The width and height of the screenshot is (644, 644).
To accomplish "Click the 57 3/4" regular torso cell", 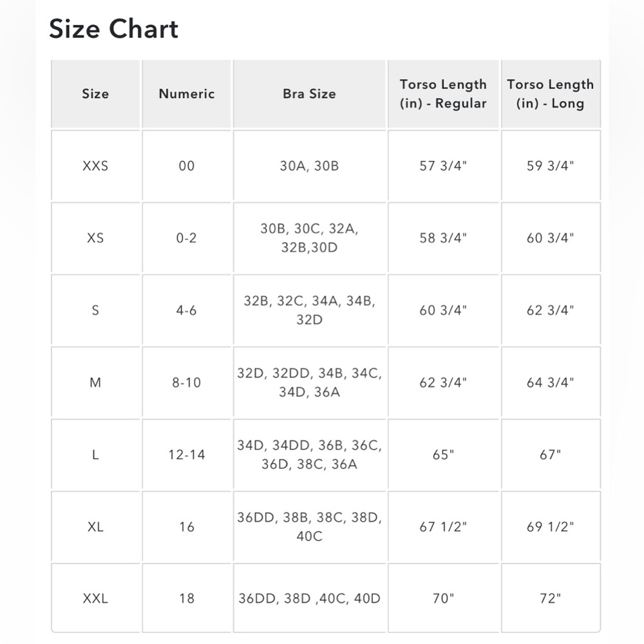I will coord(443,166).
